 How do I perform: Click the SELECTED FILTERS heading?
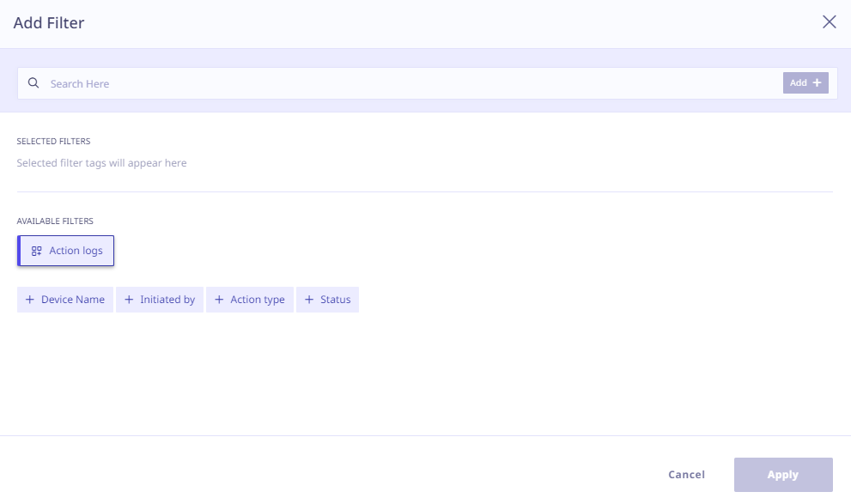54,141
